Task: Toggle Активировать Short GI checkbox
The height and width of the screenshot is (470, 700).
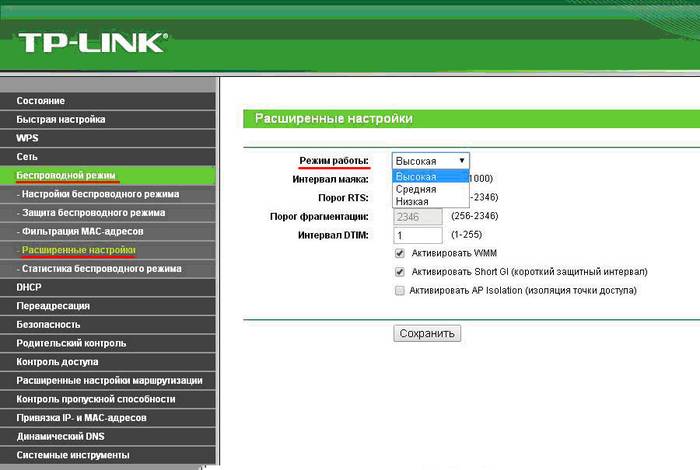Action: [400, 272]
